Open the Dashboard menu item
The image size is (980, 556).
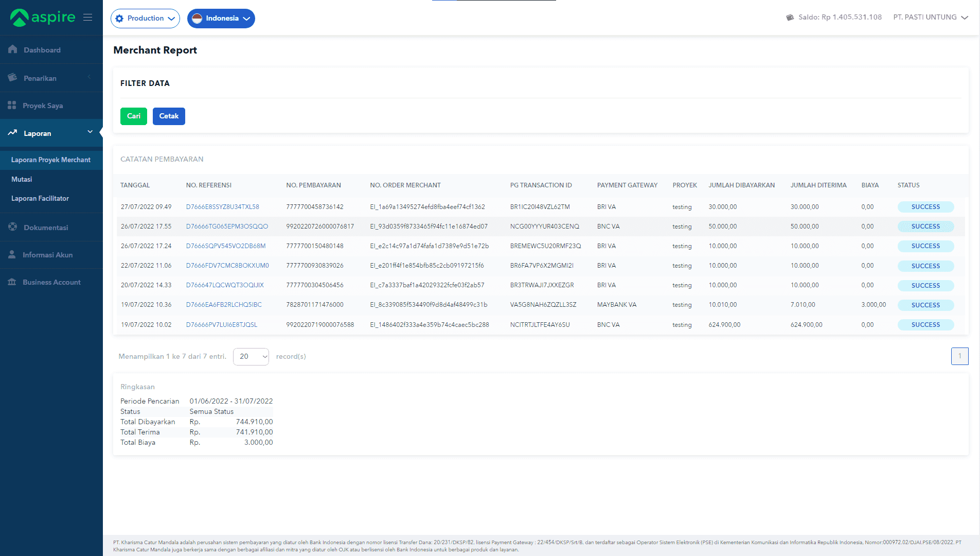pyautogui.click(x=51, y=50)
